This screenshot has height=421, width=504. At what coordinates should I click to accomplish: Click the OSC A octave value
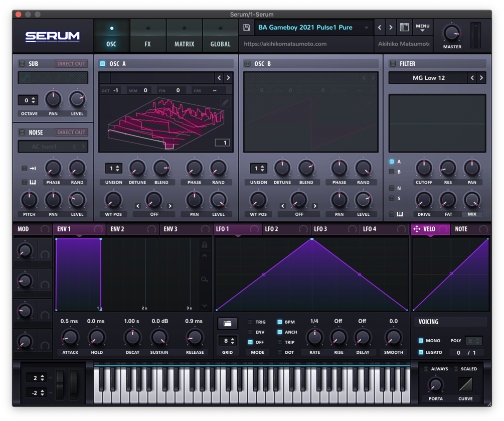pyautogui.click(x=115, y=90)
